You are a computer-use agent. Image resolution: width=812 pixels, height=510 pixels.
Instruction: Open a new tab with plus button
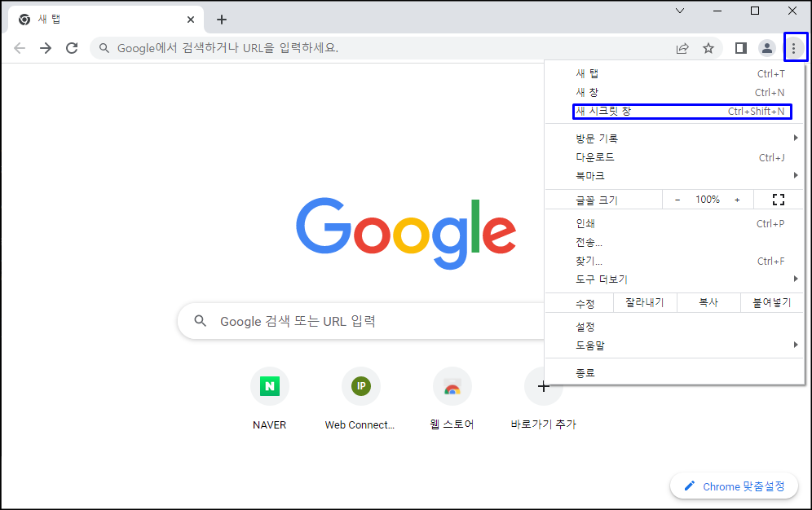point(222,20)
